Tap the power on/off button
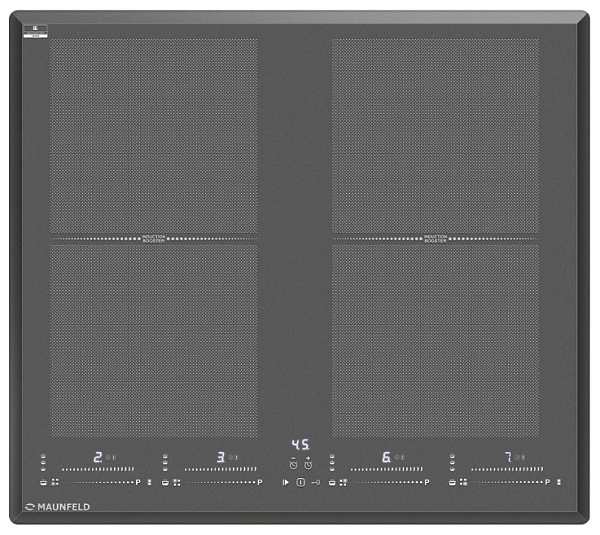 (x=299, y=482)
